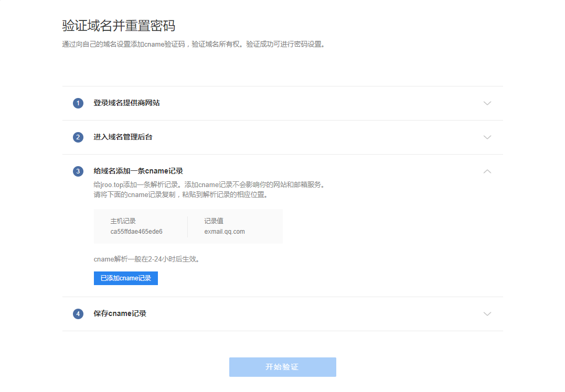Select host record value ca55ffdae465ede6
The height and width of the screenshot is (392, 565).
pyautogui.click(x=136, y=232)
